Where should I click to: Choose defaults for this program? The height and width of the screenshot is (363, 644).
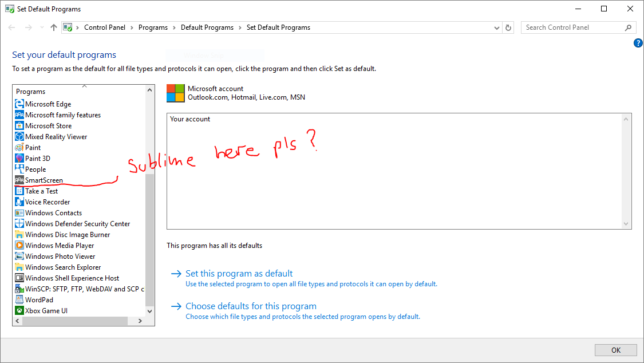251,306
